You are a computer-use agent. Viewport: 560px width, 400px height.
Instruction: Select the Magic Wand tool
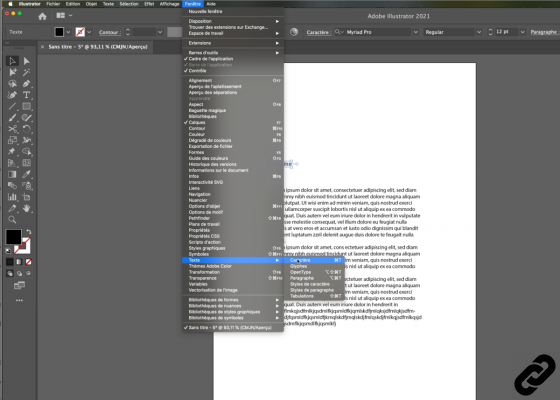coord(26,72)
